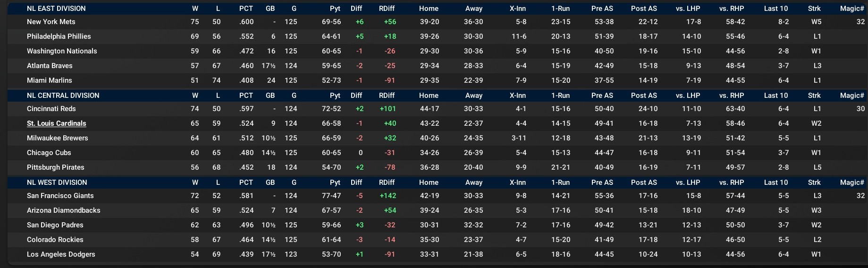Screen dimensions: 868x268
Task: Click the Pittsburgh Pirates team name
Action: 55,167
